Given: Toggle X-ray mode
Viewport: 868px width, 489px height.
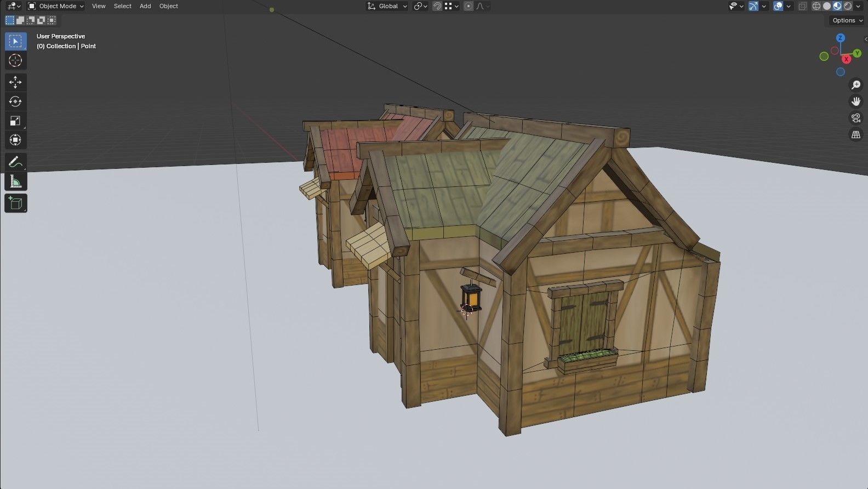Looking at the screenshot, I should (x=802, y=6).
